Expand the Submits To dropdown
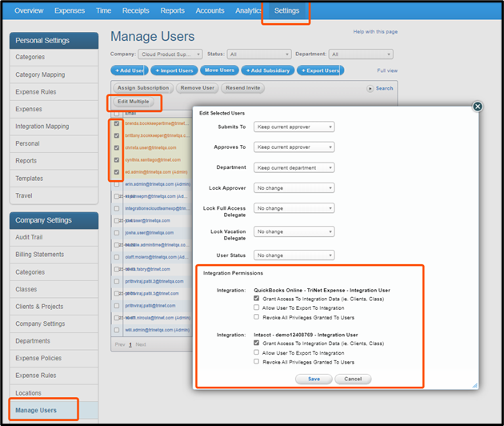This screenshot has height=426, width=504. 294,127
